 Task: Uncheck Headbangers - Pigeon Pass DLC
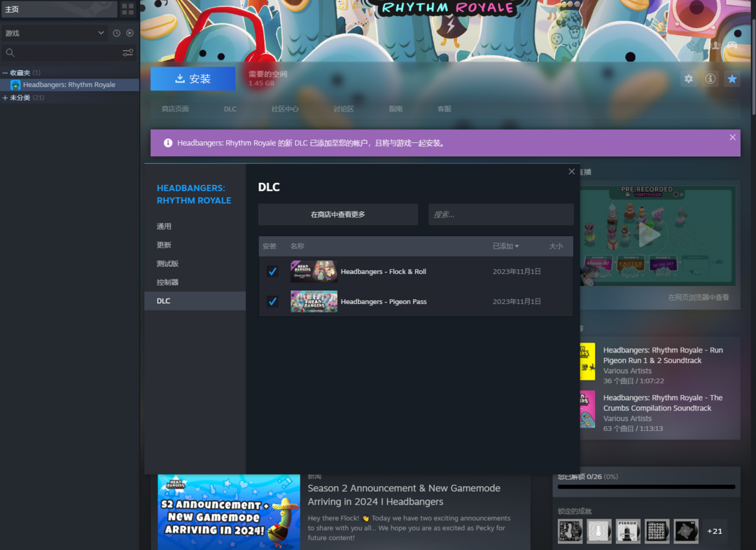272,301
